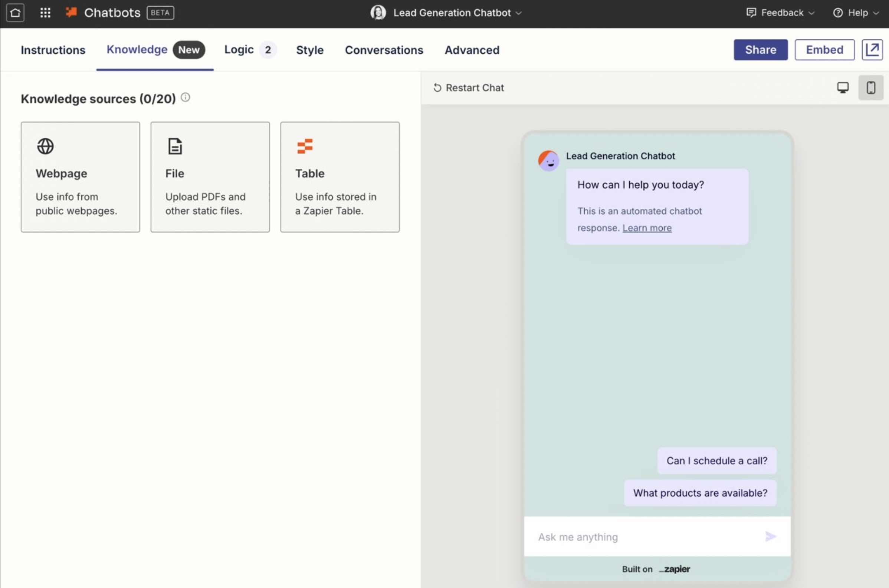Switch preview to desktop view

843,87
